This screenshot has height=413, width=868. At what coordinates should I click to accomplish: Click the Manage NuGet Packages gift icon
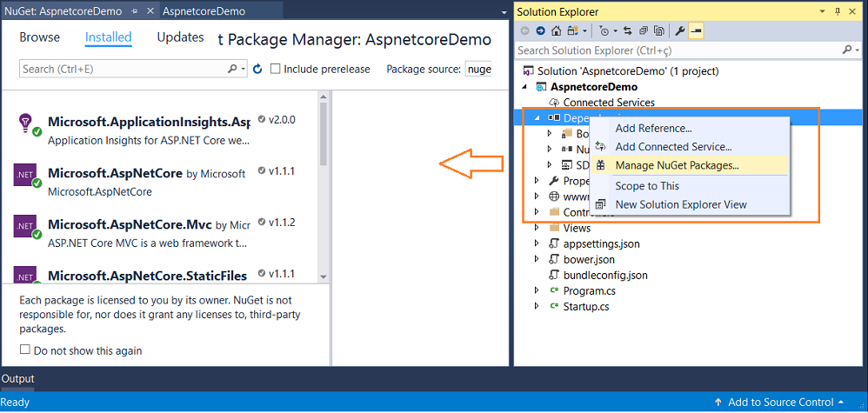pyautogui.click(x=601, y=165)
